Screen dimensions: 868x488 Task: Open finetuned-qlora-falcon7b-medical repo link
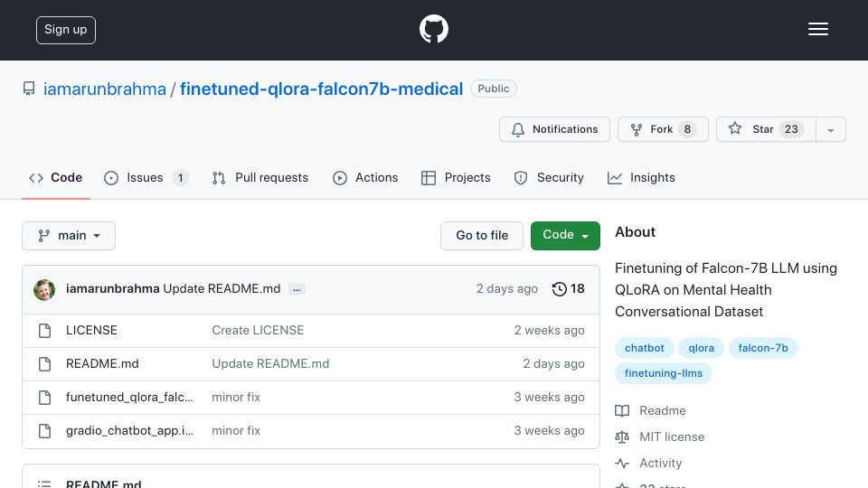[x=321, y=89]
